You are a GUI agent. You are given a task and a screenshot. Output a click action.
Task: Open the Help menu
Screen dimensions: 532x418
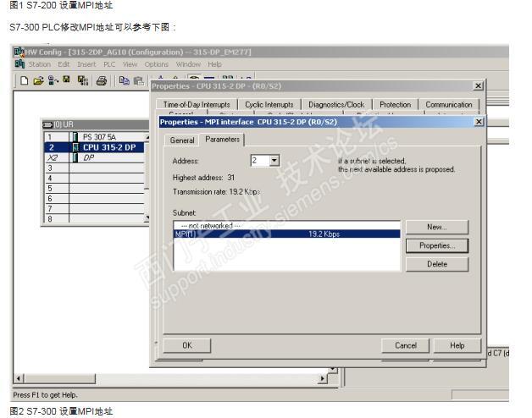(214, 64)
